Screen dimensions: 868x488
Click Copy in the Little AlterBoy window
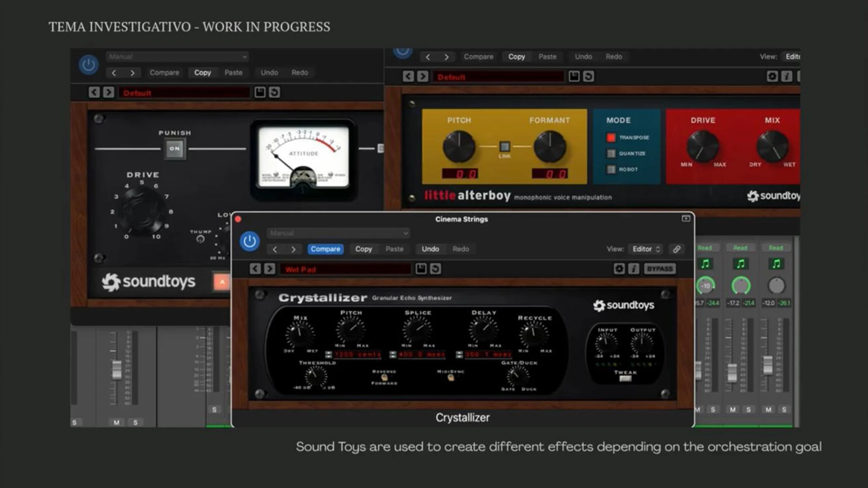(x=517, y=56)
